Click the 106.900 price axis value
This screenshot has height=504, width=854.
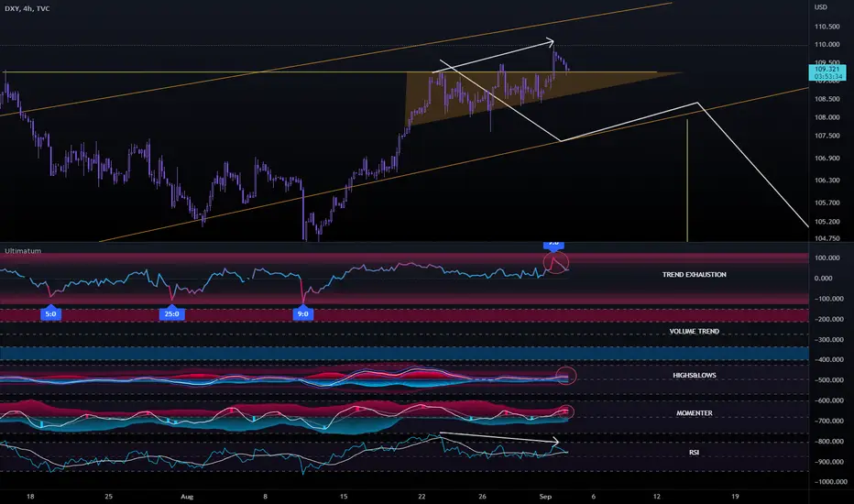[827, 158]
